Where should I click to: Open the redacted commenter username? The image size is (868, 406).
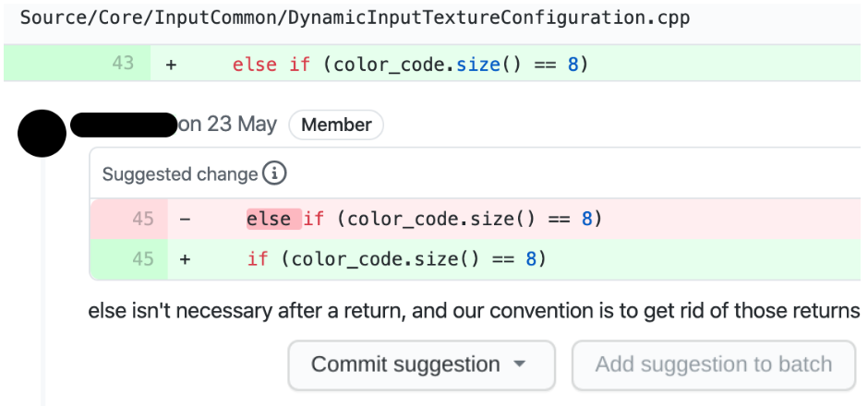pyautogui.click(x=123, y=125)
